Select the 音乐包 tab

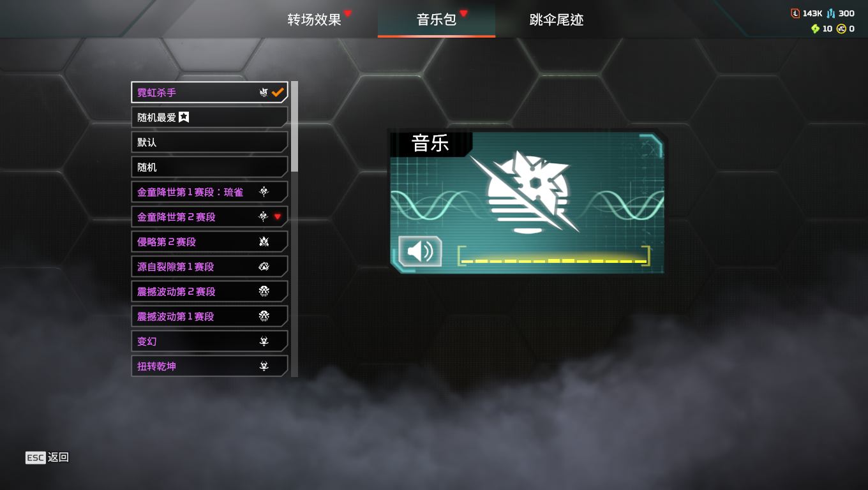pos(437,20)
